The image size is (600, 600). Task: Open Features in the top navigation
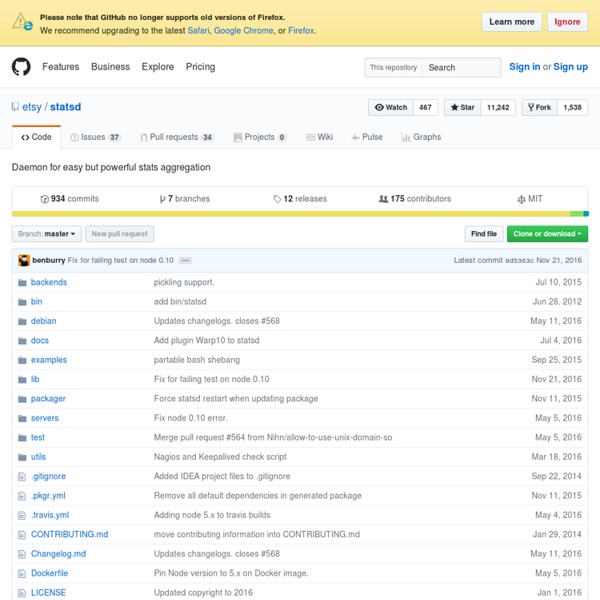coord(61,67)
